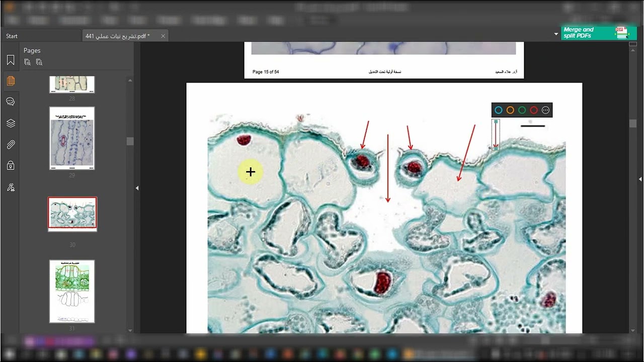This screenshot has width=644, height=362.
Task: Click the 'Pages' panel heading
Action: coord(32,50)
